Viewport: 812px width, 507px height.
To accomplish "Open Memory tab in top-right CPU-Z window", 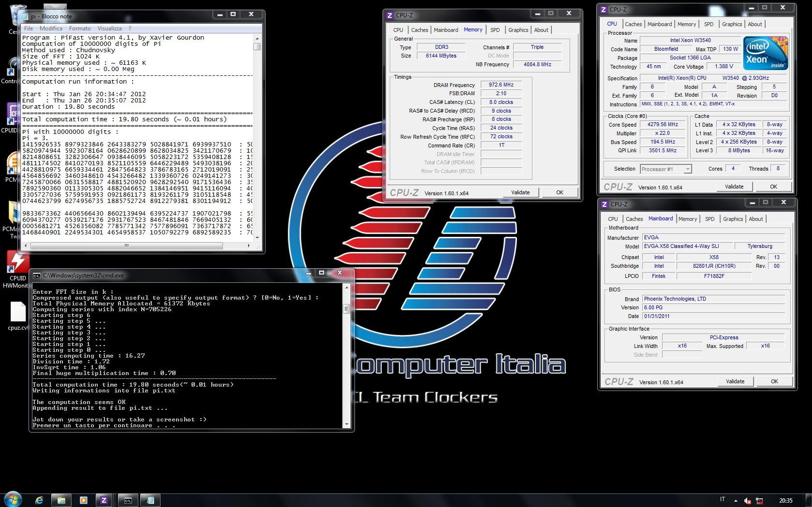I will pyautogui.click(x=686, y=24).
